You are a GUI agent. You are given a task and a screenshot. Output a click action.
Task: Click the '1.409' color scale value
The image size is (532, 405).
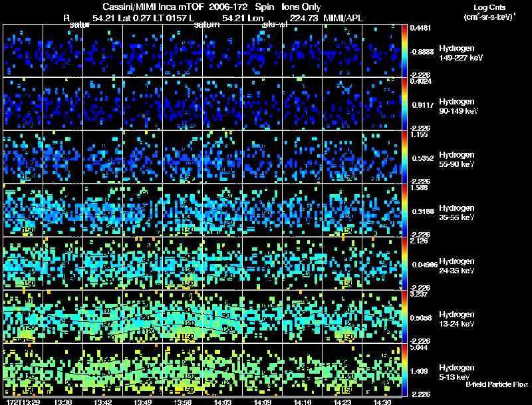(x=420, y=371)
